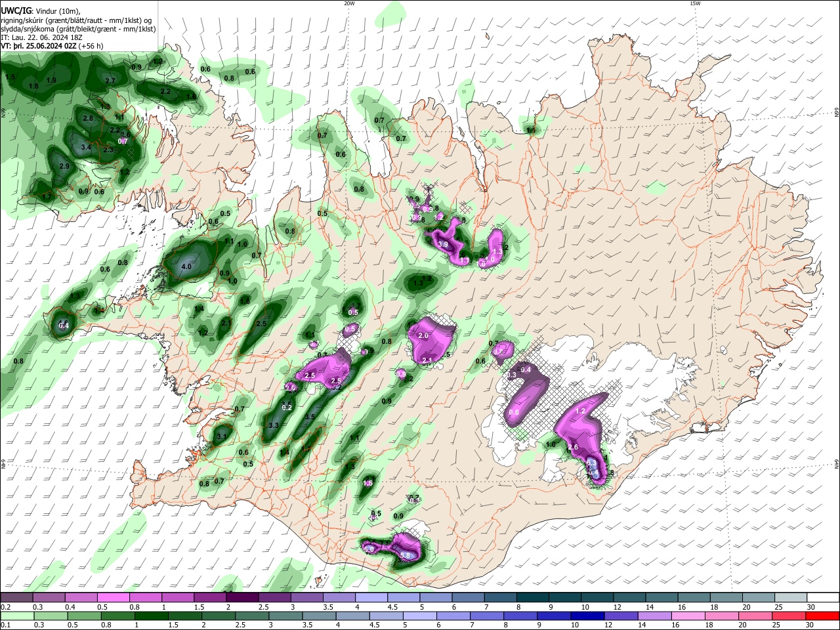Click the '3.1' precipitation value on the map

pos(222,436)
